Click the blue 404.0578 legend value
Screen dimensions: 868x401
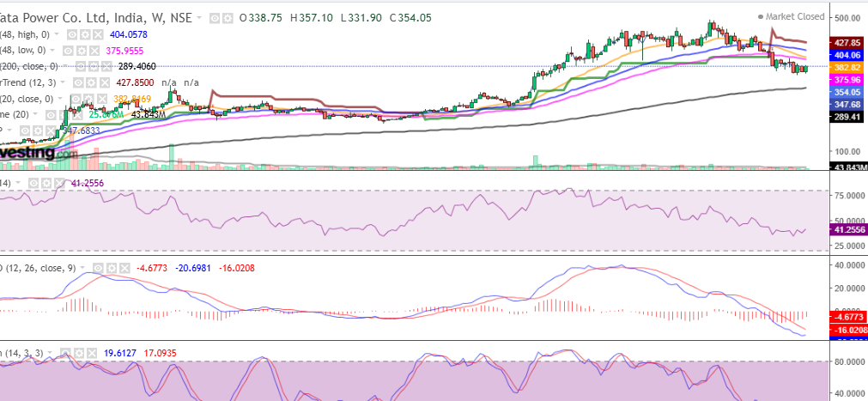(129, 34)
